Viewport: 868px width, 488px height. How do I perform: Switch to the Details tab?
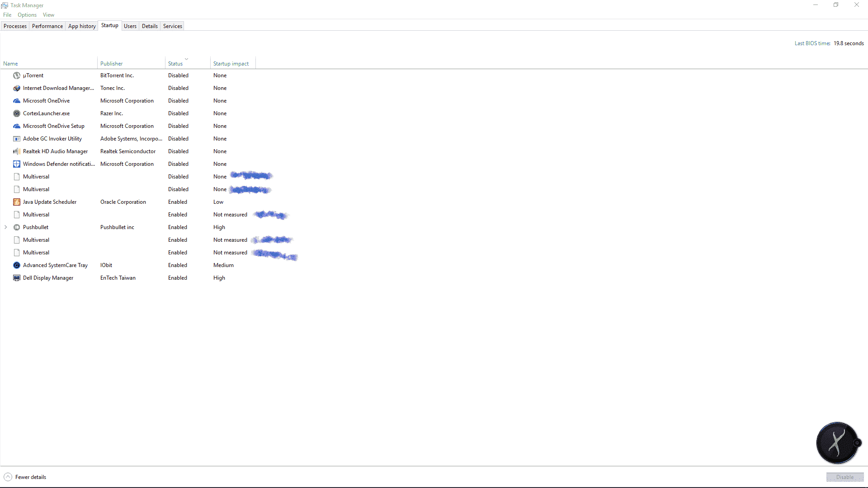150,26
